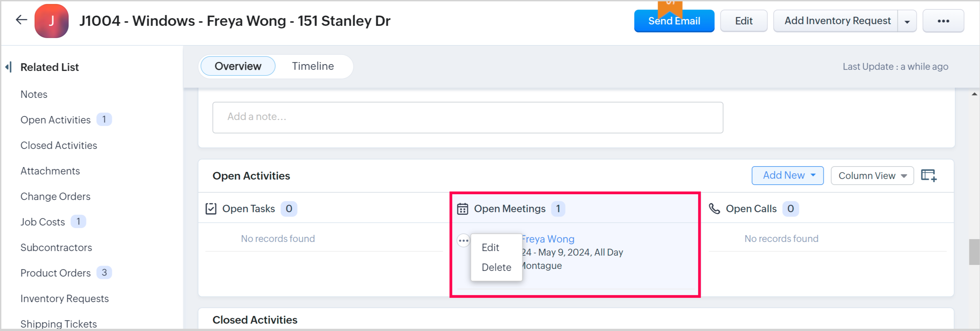Click the back arrow icon
This screenshot has width=980, height=331.
[21, 20]
